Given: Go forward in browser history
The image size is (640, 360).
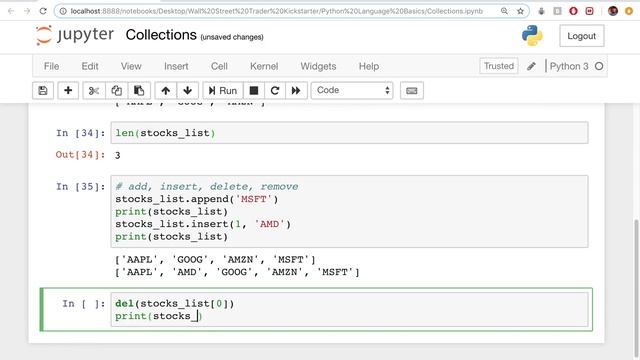Looking at the screenshot, I should 27,11.
